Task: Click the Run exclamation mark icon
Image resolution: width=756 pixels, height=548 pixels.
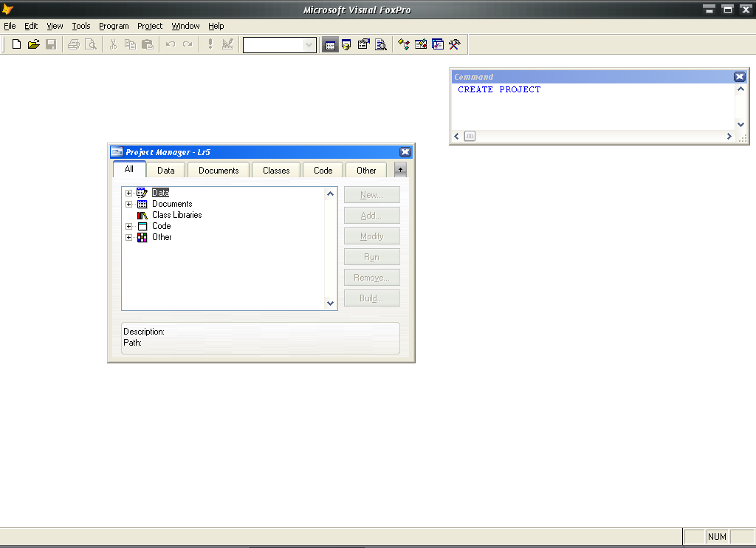Action: [x=210, y=44]
